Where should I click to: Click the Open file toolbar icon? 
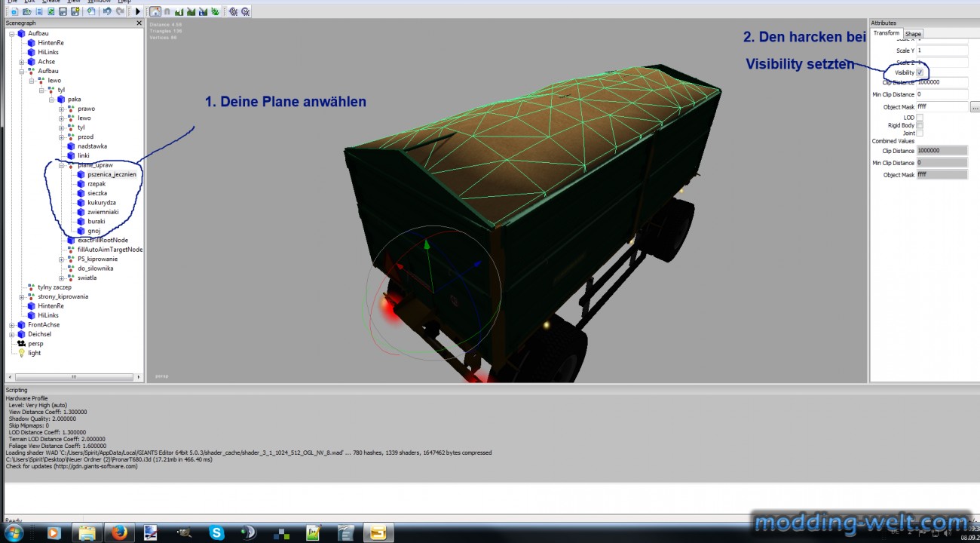[x=26, y=12]
